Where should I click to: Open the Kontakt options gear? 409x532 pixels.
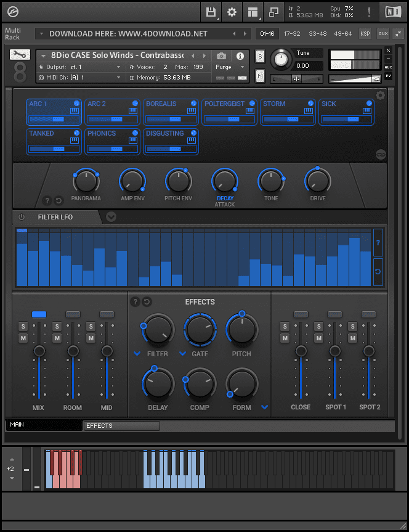pyautogui.click(x=232, y=12)
